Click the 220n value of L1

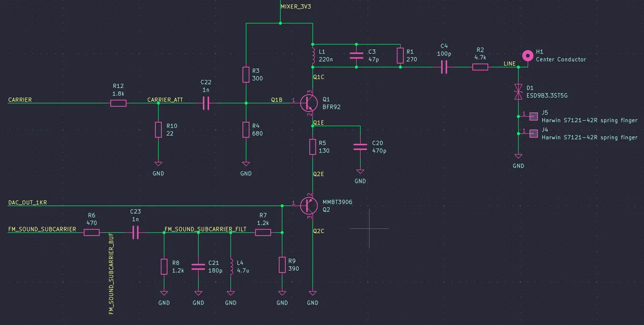point(326,60)
